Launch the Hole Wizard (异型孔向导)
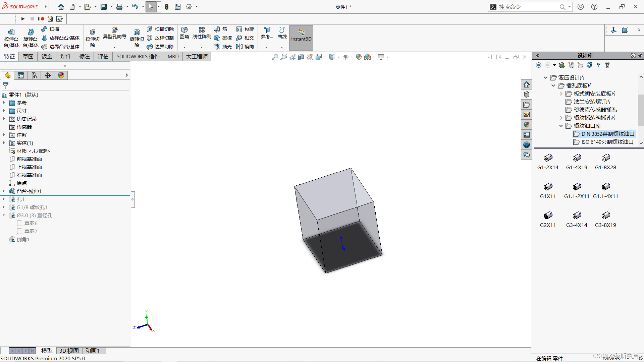Viewport: 644px width, 362px height. [114, 34]
